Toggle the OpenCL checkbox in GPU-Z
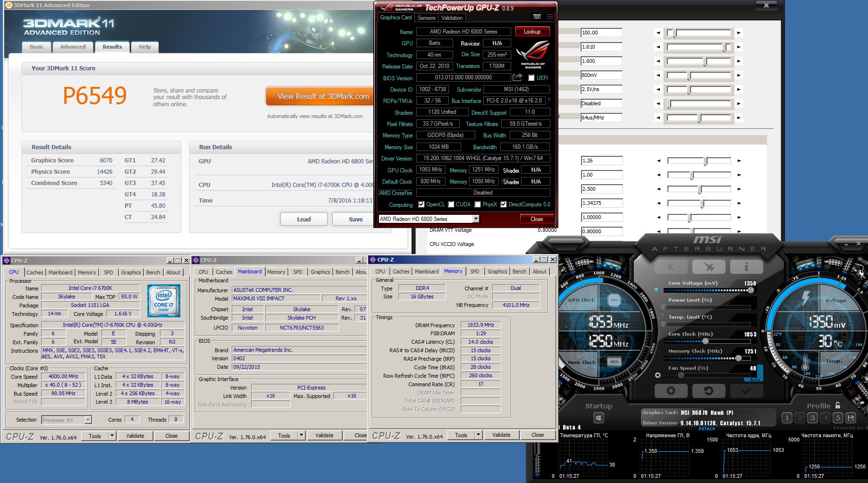Viewport: 868px width, 483px height. tap(421, 204)
